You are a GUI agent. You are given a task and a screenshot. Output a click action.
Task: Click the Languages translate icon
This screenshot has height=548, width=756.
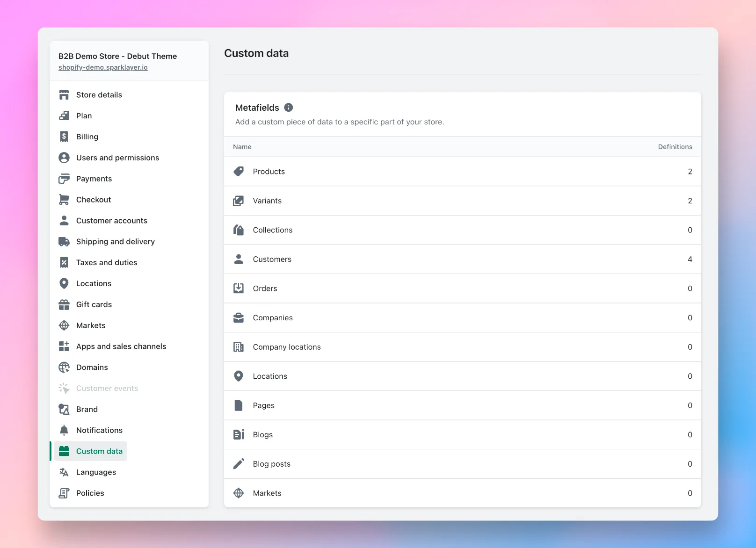pyautogui.click(x=64, y=472)
